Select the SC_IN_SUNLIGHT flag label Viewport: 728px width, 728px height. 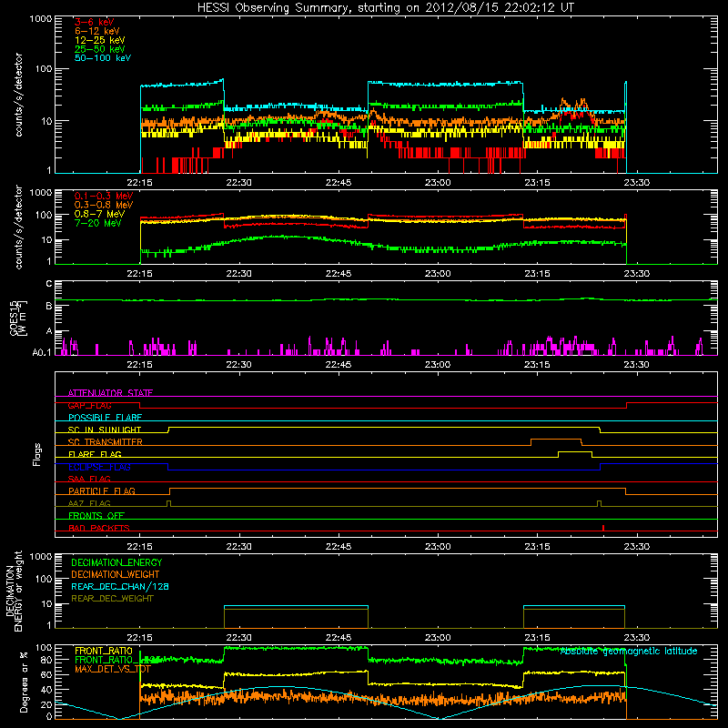click(105, 430)
